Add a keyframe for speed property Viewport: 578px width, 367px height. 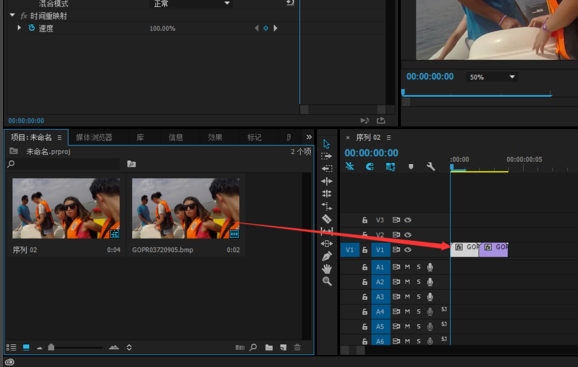(x=265, y=28)
